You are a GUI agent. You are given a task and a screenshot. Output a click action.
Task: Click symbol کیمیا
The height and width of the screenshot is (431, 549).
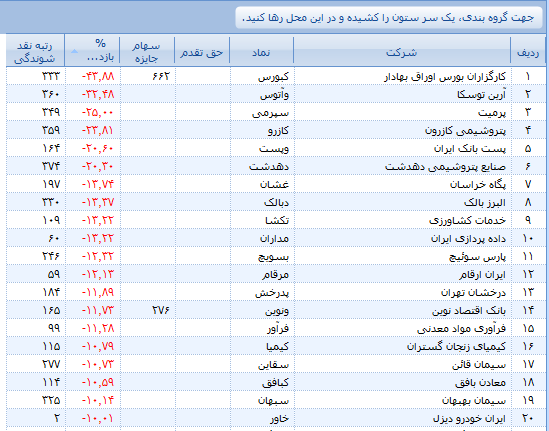[x=278, y=347]
